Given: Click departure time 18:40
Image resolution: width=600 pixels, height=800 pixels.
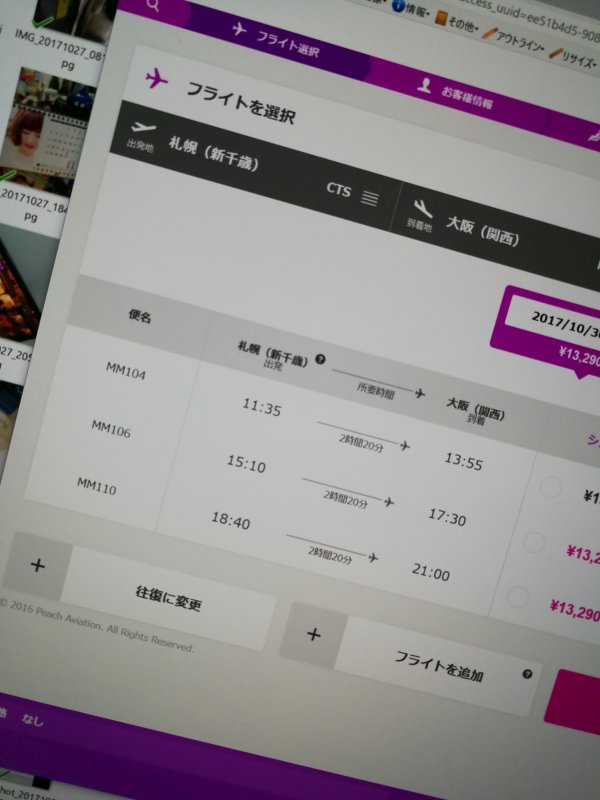Looking at the screenshot, I should tap(231, 520).
